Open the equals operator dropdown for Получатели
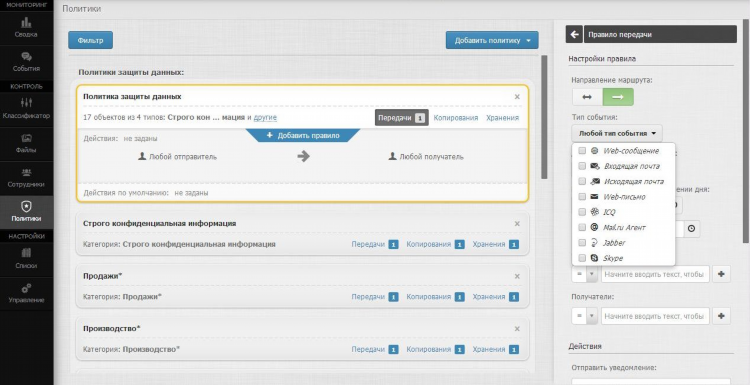This screenshot has width=750, height=385. (x=585, y=316)
